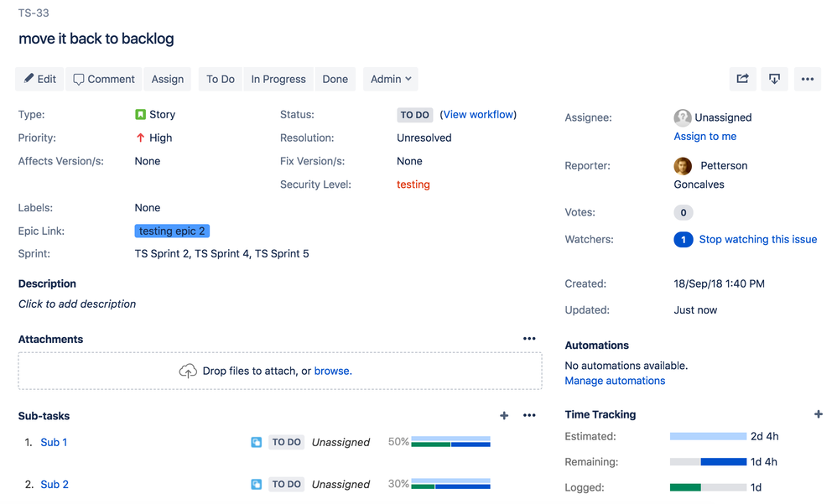Viewport: 837px width, 504px height.
Task: Open the Comment button
Action: pyautogui.click(x=103, y=79)
